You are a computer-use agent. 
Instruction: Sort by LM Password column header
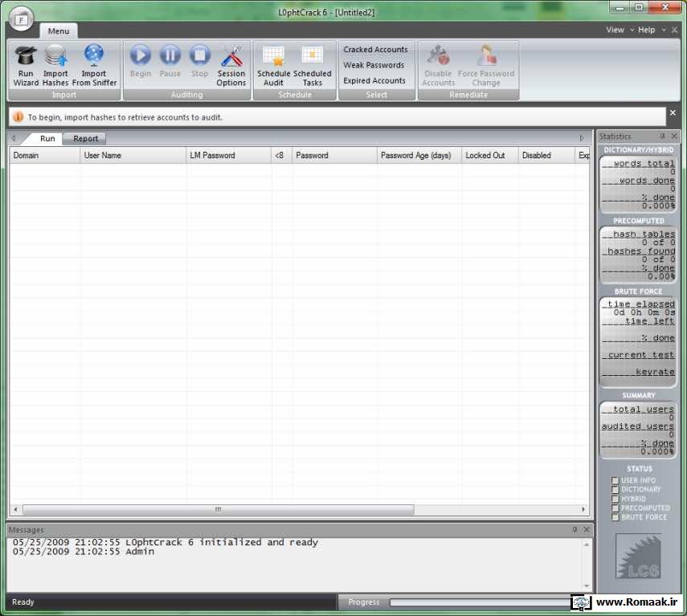(x=229, y=156)
